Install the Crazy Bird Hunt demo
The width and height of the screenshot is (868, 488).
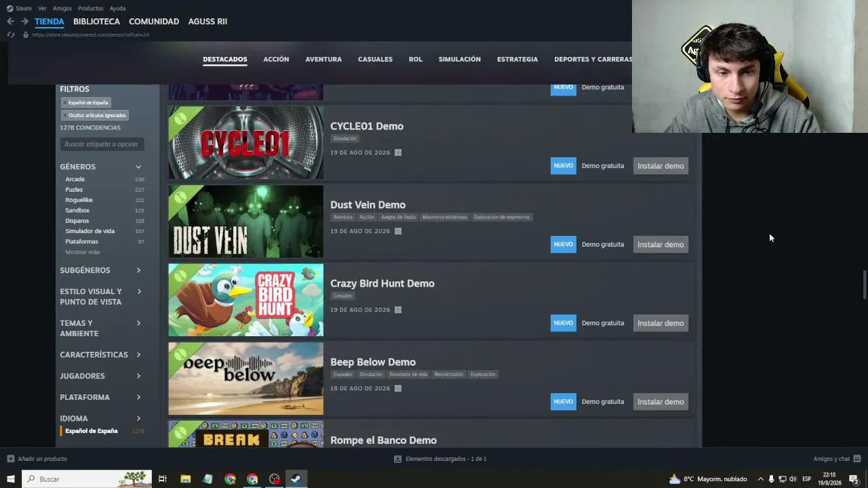[660, 323]
